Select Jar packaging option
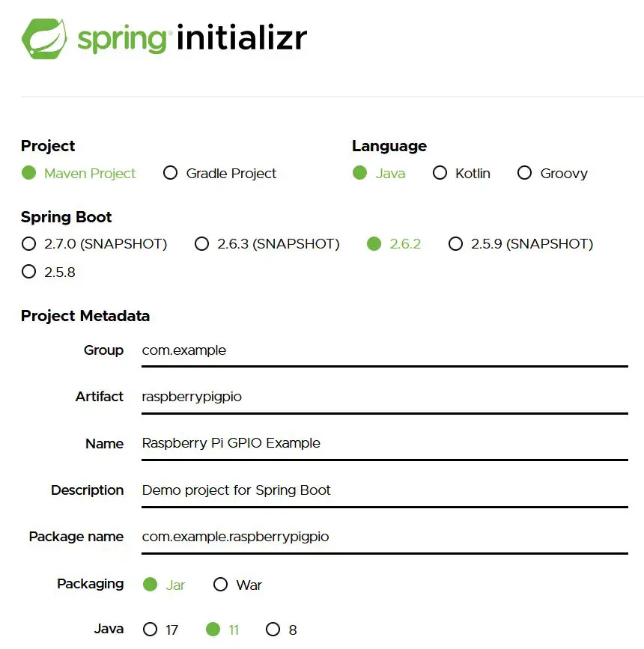 click(150, 585)
